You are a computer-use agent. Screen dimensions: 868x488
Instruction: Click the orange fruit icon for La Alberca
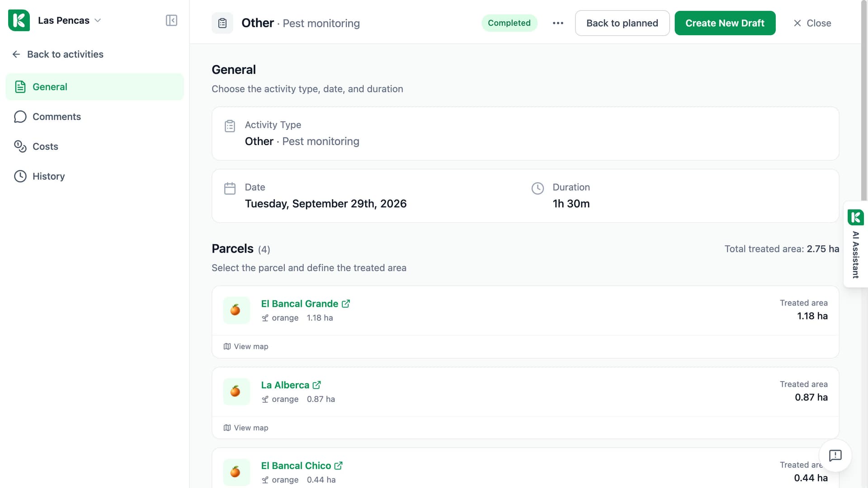click(x=236, y=391)
